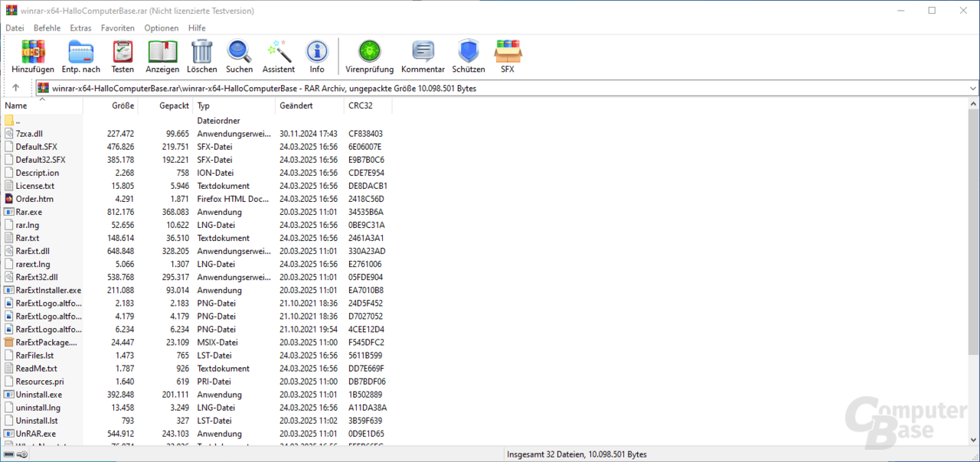
Task: Run Virenprüfung virus scan
Action: pos(369,55)
